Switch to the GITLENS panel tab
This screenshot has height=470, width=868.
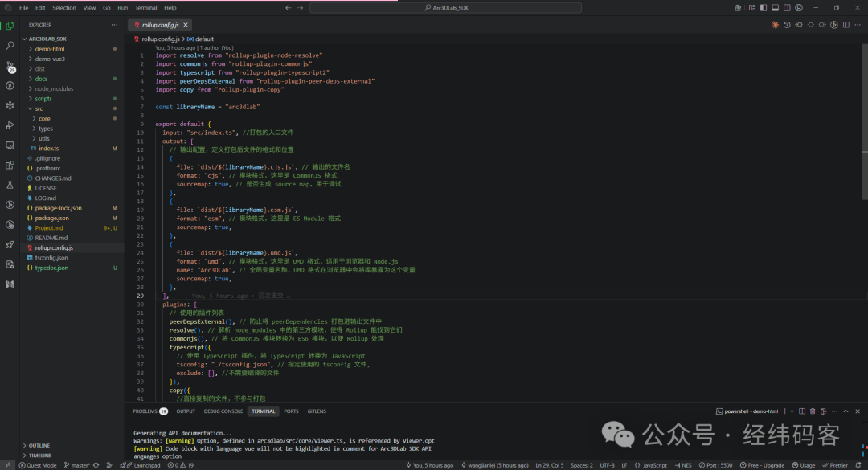click(317, 411)
